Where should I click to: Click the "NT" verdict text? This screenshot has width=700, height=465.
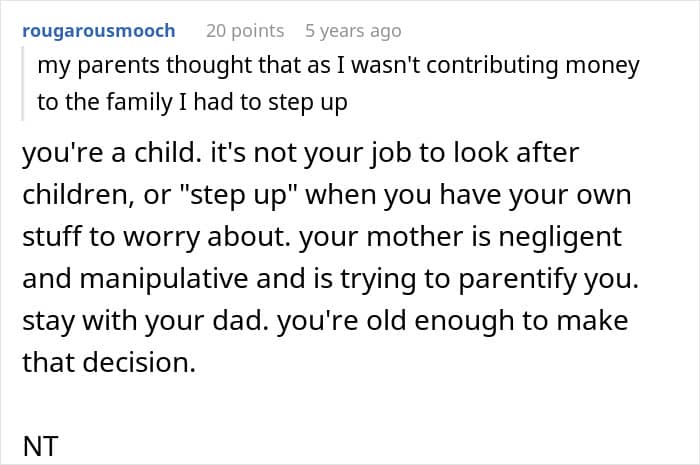pyautogui.click(x=41, y=446)
